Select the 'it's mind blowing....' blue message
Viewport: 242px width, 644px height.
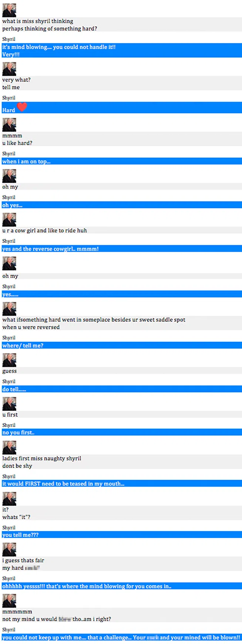coord(122,50)
